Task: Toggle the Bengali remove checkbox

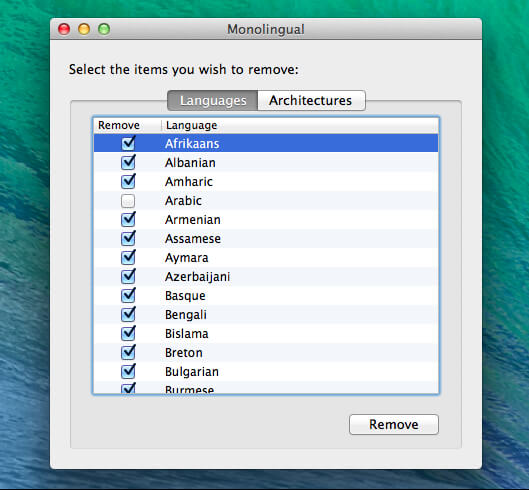Action: click(x=128, y=315)
